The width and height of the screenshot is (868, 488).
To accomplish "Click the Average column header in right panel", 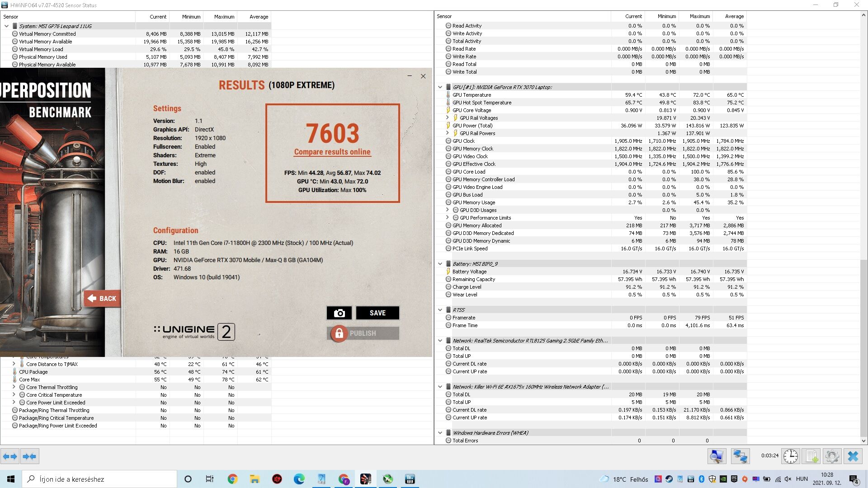I will (730, 16).
